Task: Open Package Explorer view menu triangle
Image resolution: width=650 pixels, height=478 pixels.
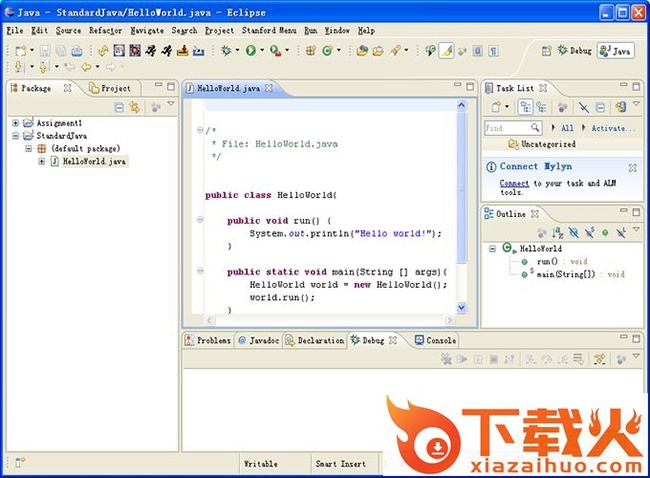Action: pyautogui.click(x=171, y=104)
